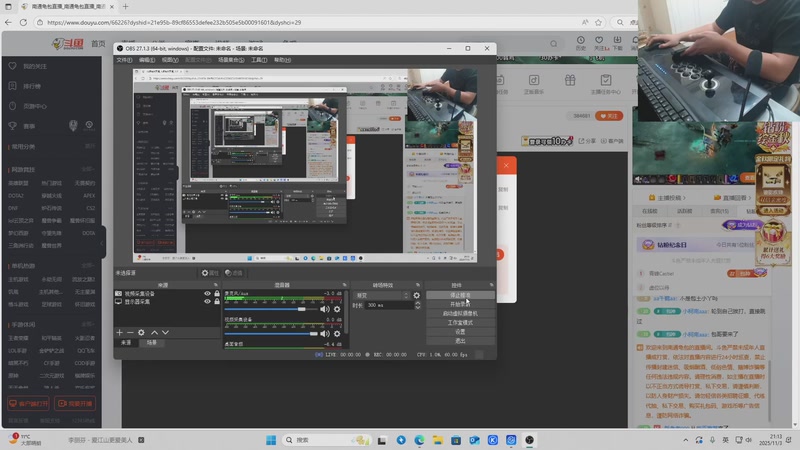800x450 pixels.
Task: Open 首页 link on Douyu header
Action: point(98,44)
